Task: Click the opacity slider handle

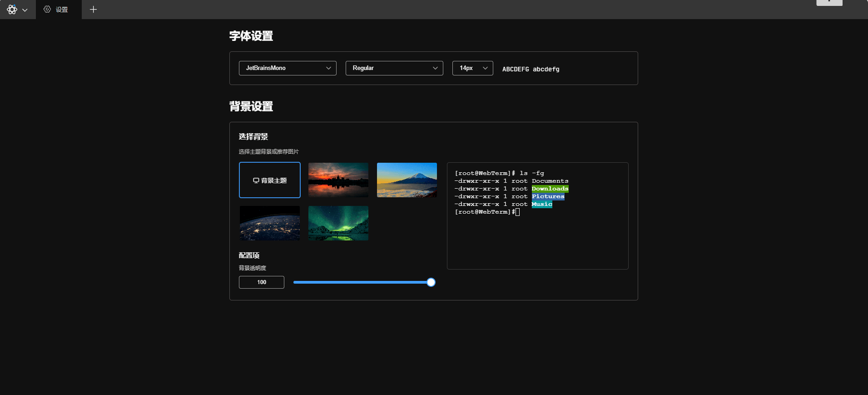Action: tap(431, 282)
